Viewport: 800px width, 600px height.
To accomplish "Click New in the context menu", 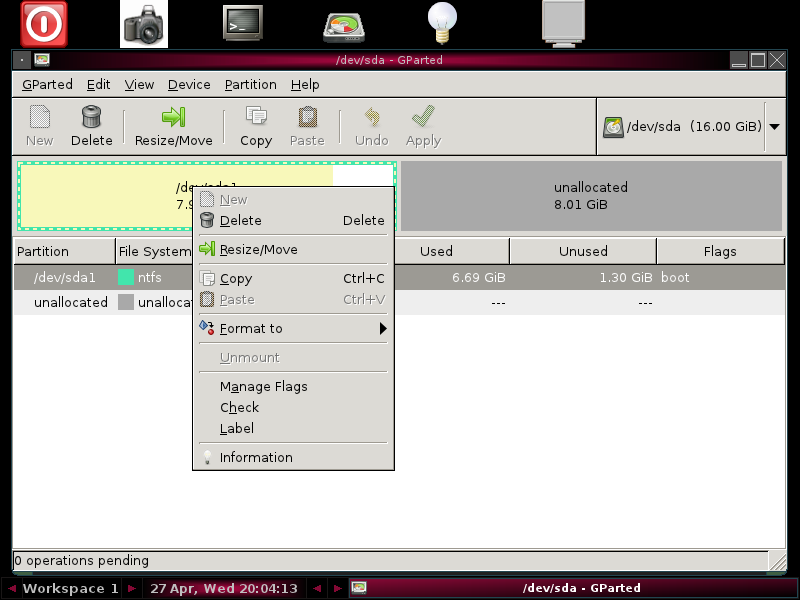I will 293,199.
